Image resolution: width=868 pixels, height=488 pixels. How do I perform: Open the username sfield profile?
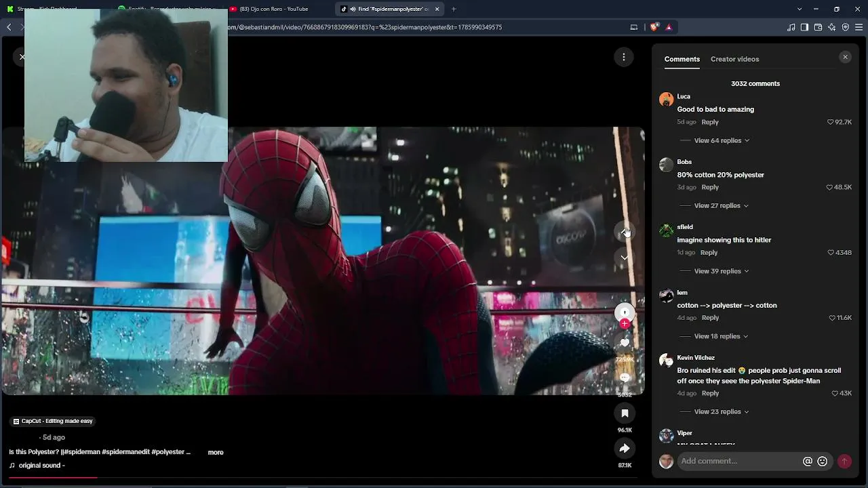685,227
